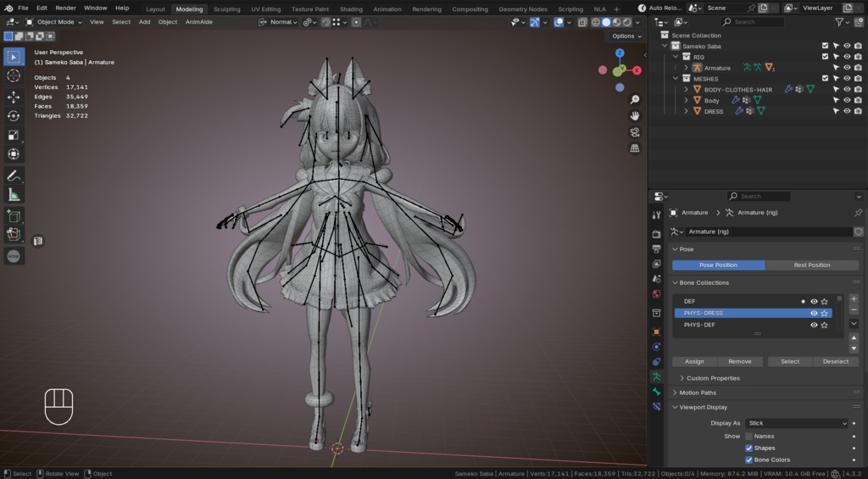This screenshot has width=868, height=479.
Task: Open the Object properties tab
Action: [657, 331]
